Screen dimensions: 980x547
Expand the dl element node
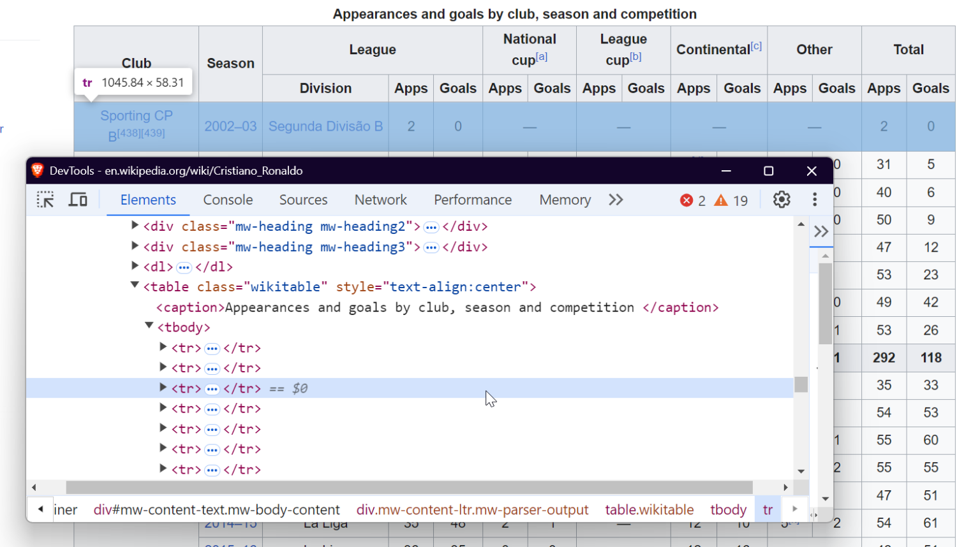pos(135,266)
